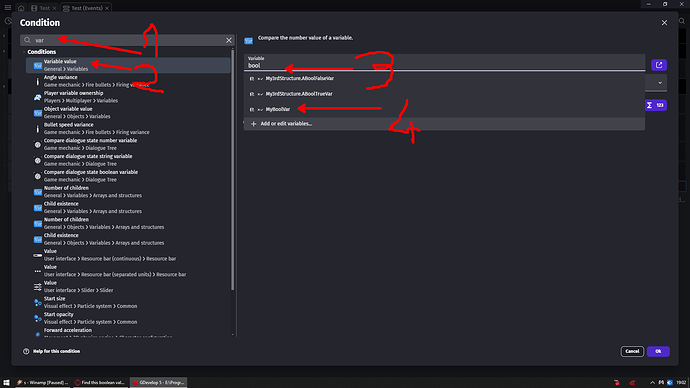
Task: Select Player variable ownership condition
Action: (x=128, y=97)
